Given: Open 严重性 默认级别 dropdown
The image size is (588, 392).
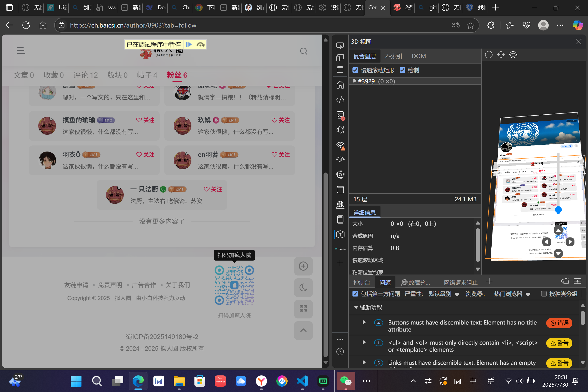Looking at the screenshot, I should (x=444, y=294).
